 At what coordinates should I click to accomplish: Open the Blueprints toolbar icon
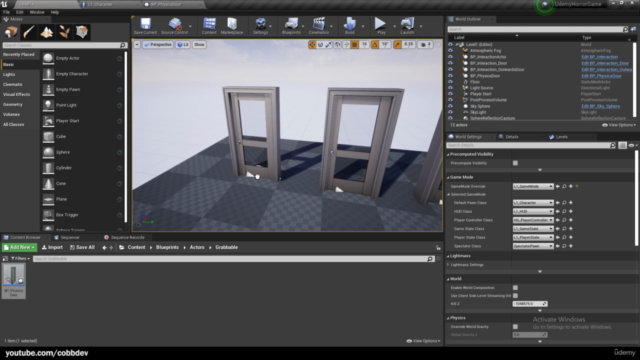(x=291, y=26)
